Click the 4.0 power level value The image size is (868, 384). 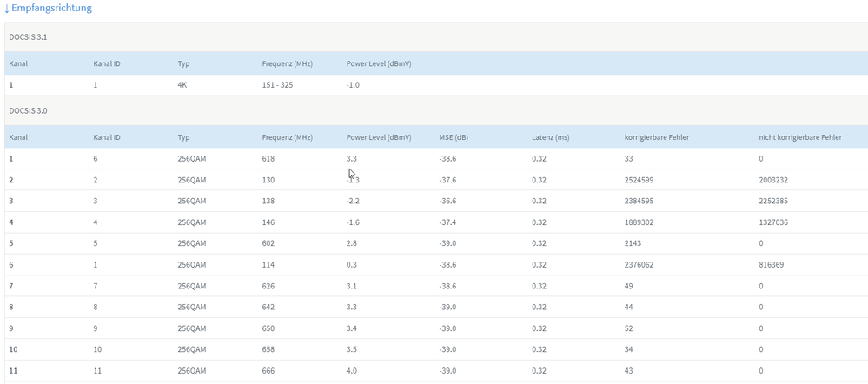352,371
